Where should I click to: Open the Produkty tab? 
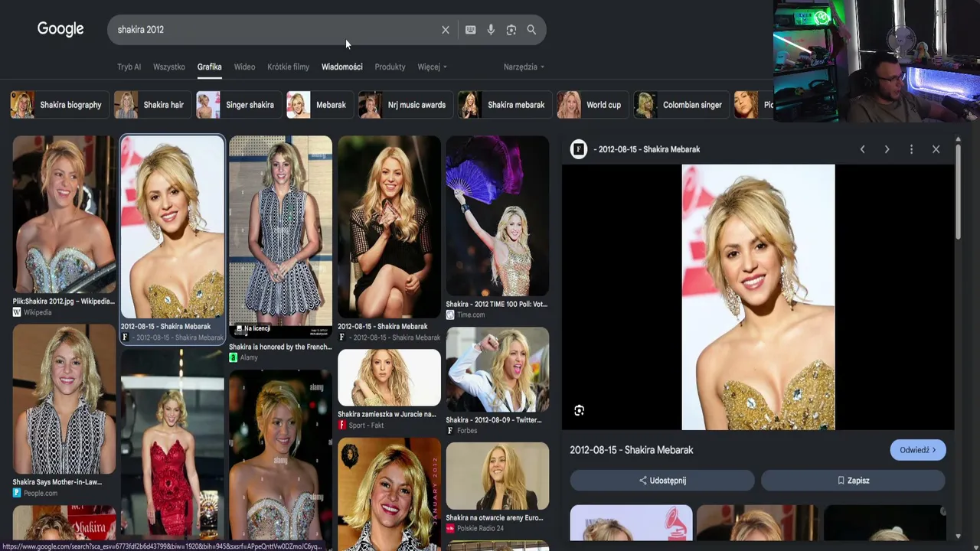tap(390, 67)
